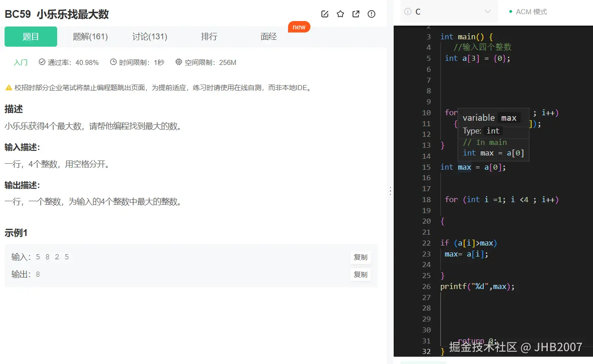This screenshot has width=593, height=364.
Task: Switch to the 题解(161) tab
Action: pyautogui.click(x=90, y=37)
